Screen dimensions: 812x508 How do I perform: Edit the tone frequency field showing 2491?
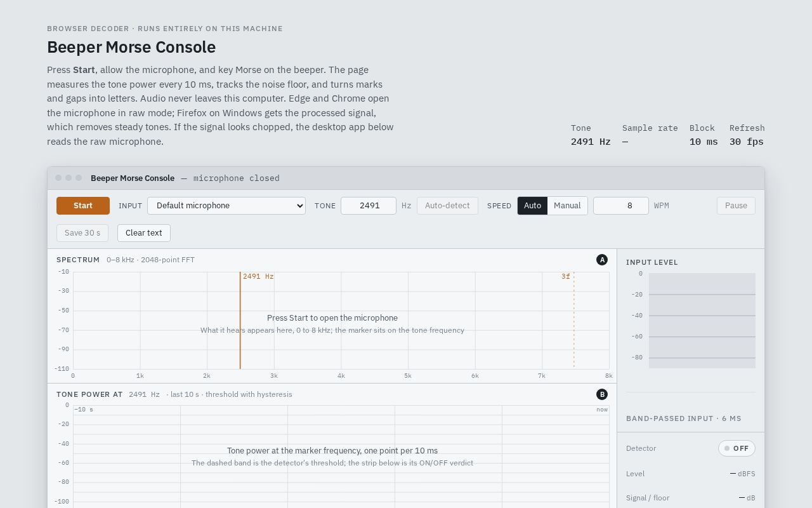[369, 206]
